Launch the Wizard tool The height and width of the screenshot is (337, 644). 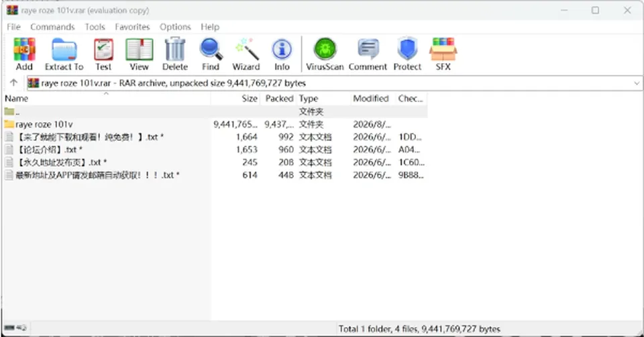click(246, 54)
